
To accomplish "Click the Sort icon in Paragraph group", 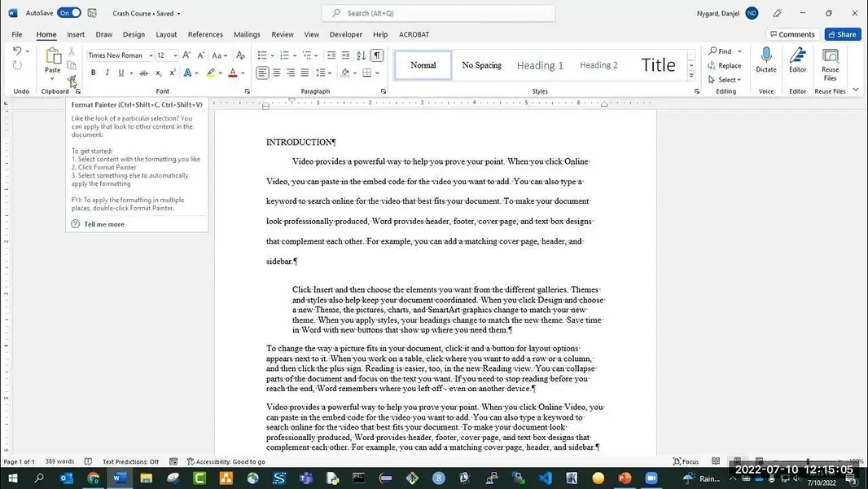I will pyautogui.click(x=361, y=55).
